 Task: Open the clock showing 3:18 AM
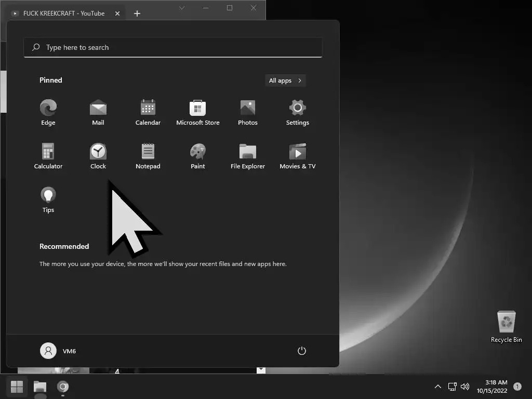[492, 387]
